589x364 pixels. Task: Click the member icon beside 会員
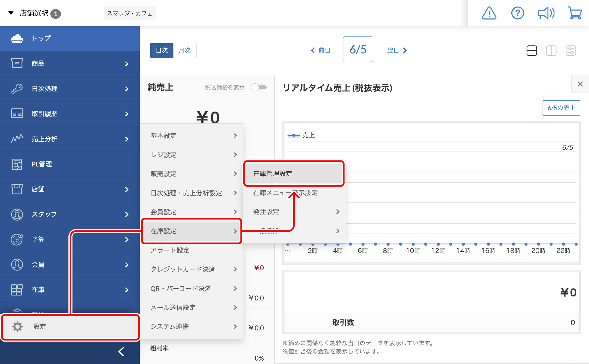pos(17,265)
